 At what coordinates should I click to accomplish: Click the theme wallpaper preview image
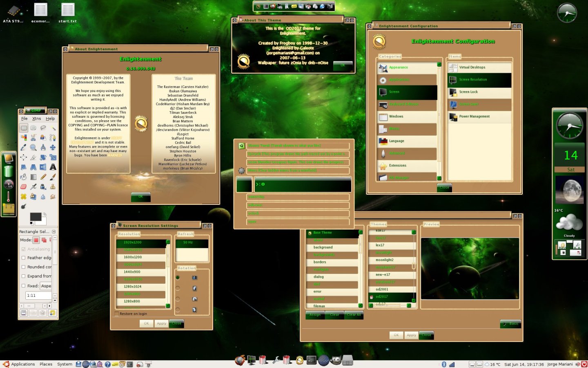point(470,269)
